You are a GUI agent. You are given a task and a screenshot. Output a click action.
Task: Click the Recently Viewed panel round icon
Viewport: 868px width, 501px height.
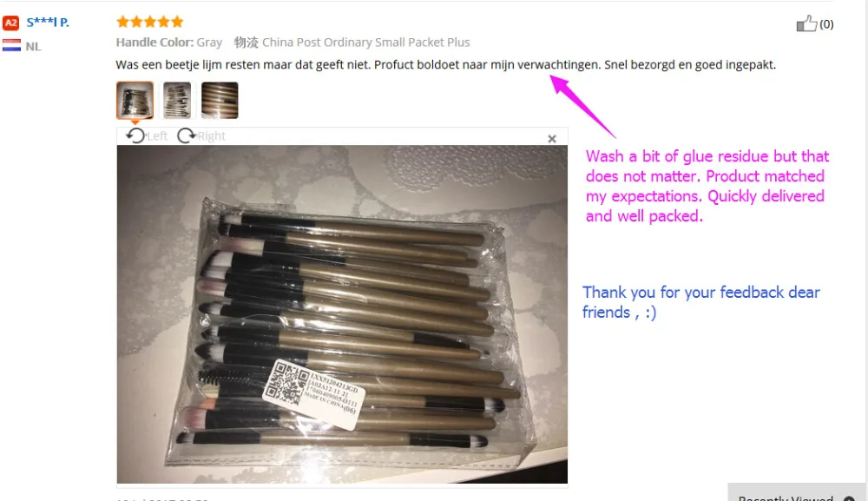(x=849, y=498)
